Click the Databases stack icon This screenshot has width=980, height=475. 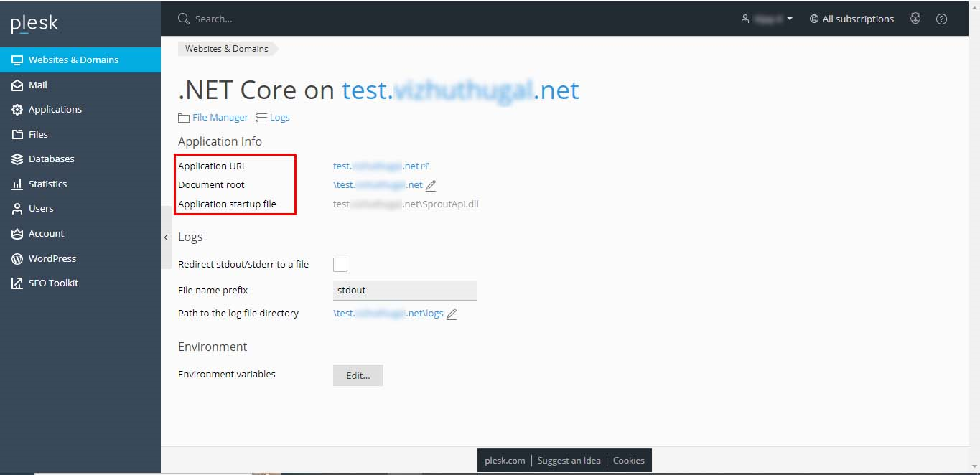[x=17, y=159]
